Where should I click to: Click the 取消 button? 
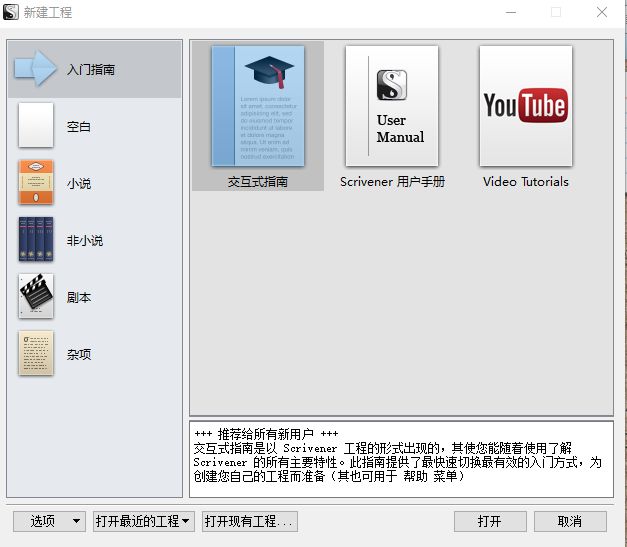pos(570,521)
